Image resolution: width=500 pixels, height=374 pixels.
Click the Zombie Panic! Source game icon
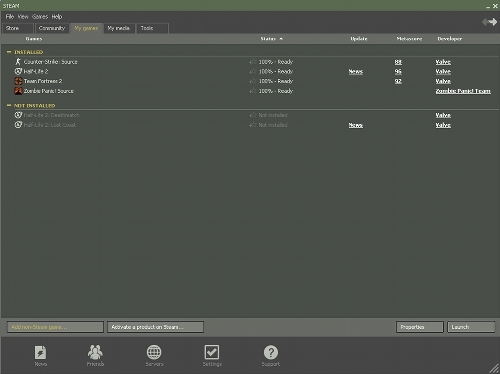[18, 91]
